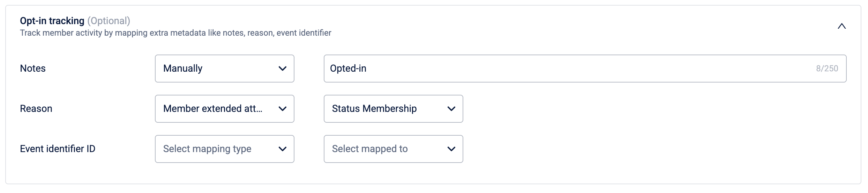Image resolution: width=868 pixels, height=193 pixels.
Task: Click arrow icon in Select mapping type
Action: [283, 149]
